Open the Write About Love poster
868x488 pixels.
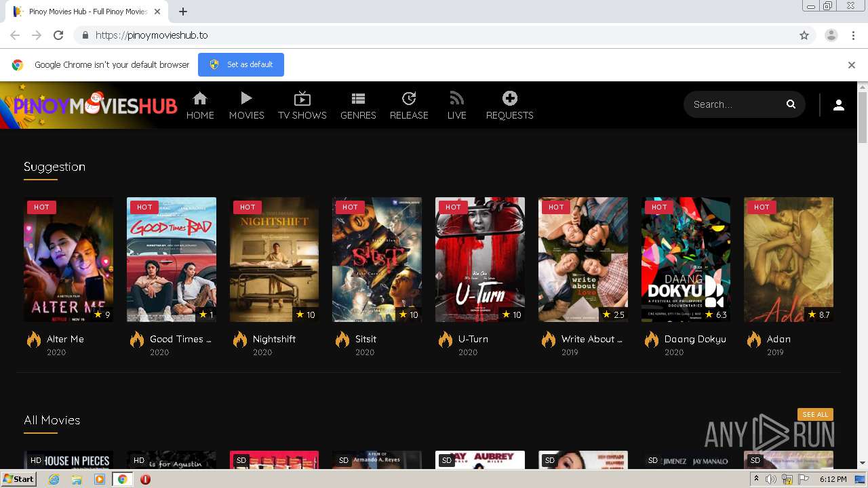pyautogui.click(x=583, y=260)
